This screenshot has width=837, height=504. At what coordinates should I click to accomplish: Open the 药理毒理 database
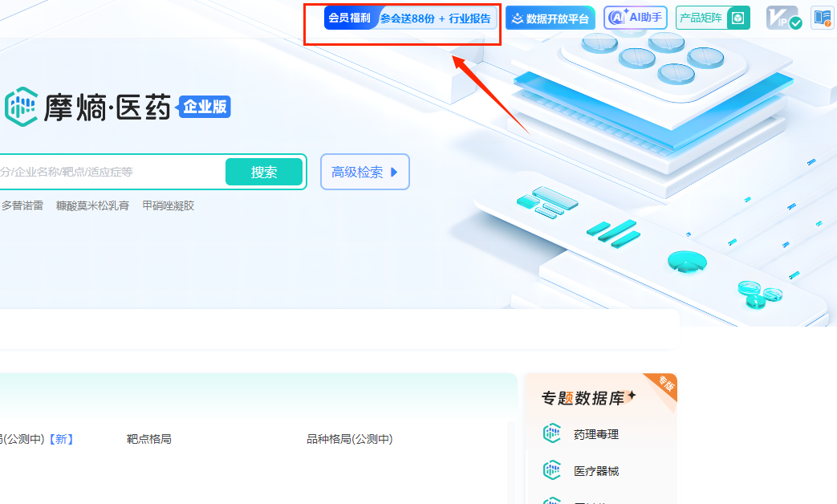click(596, 435)
